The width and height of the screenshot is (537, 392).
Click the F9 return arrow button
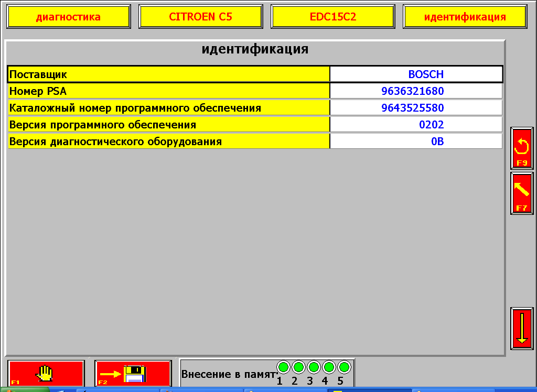(522, 148)
